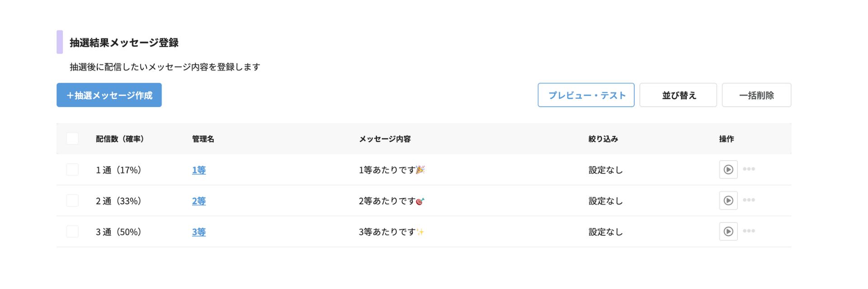Click ＋抽選メッセージ作成 button

[109, 95]
